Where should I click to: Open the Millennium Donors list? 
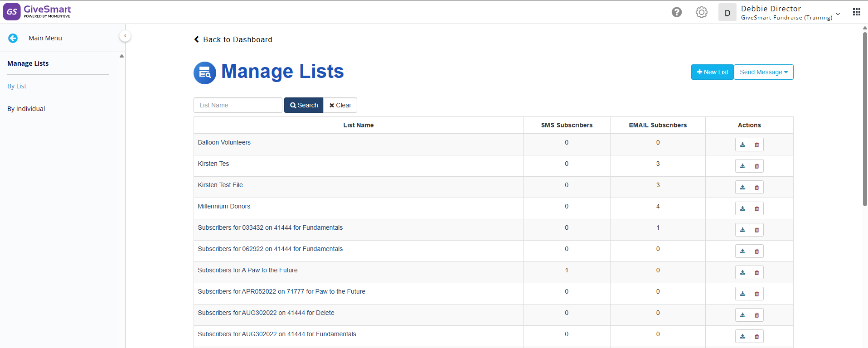click(224, 206)
